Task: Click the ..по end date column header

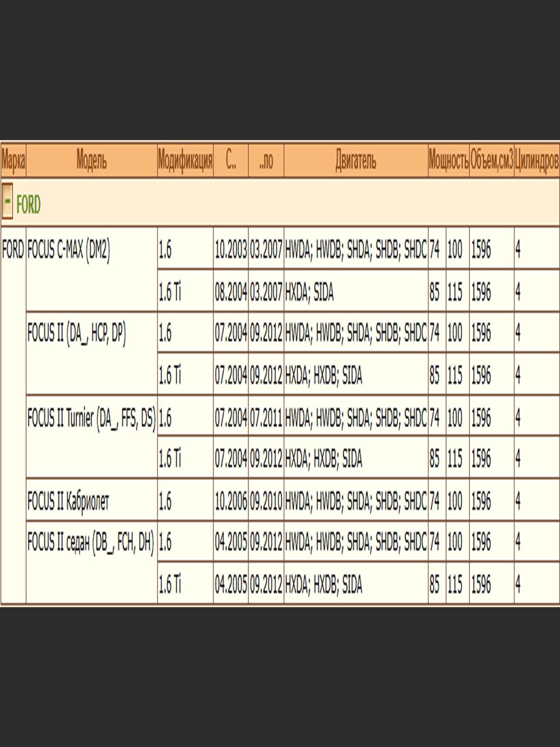Action: 266,160
